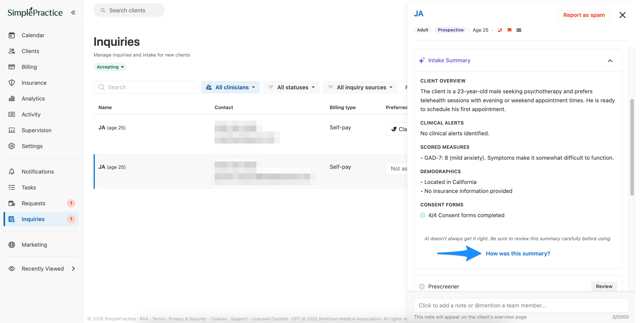Screen dimensions: 644x323
Task: Open the Activity list icon
Action: click(11, 114)
